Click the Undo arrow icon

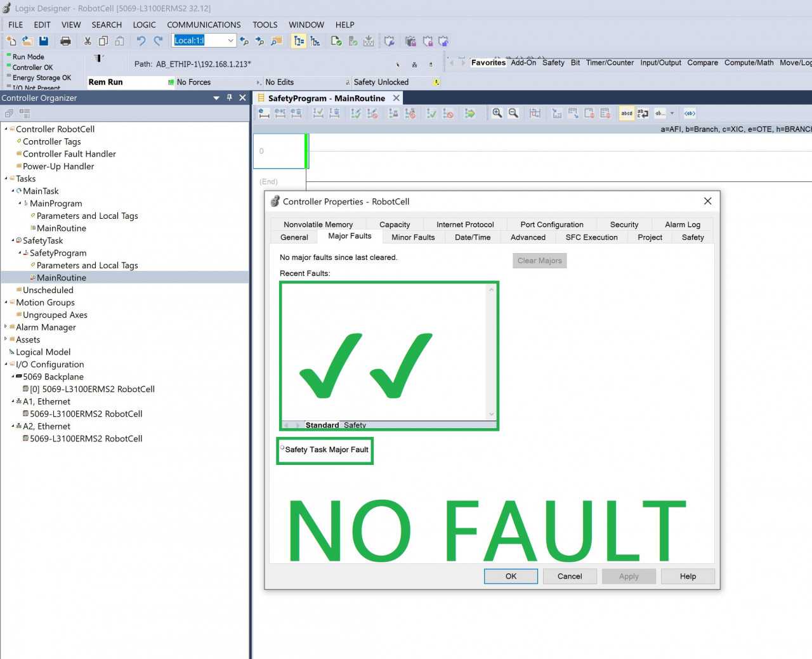coord(141,41)
